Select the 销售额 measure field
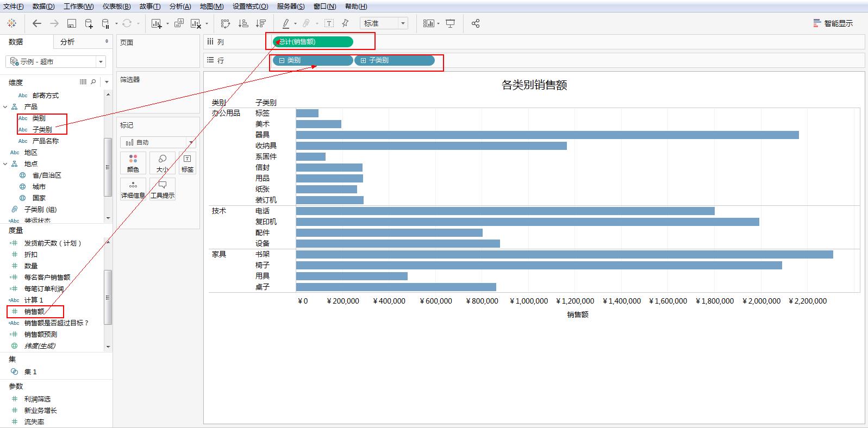 click(35, 312)
